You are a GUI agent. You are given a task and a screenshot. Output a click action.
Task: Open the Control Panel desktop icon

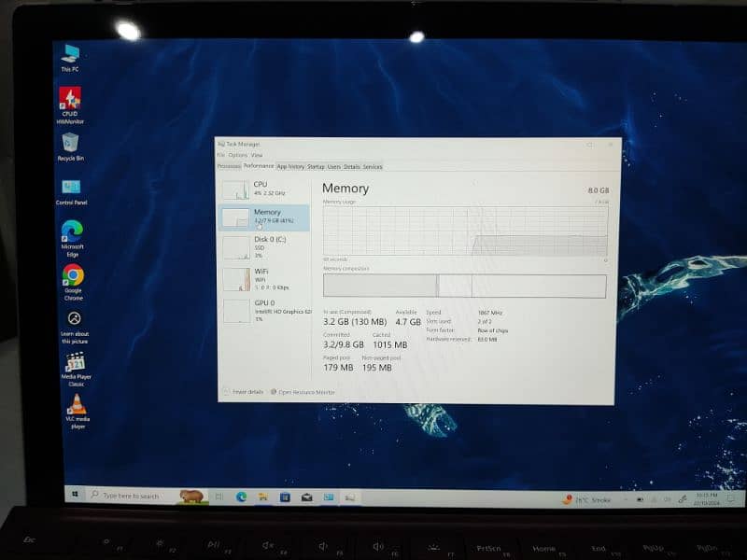(x=71, y=187)
